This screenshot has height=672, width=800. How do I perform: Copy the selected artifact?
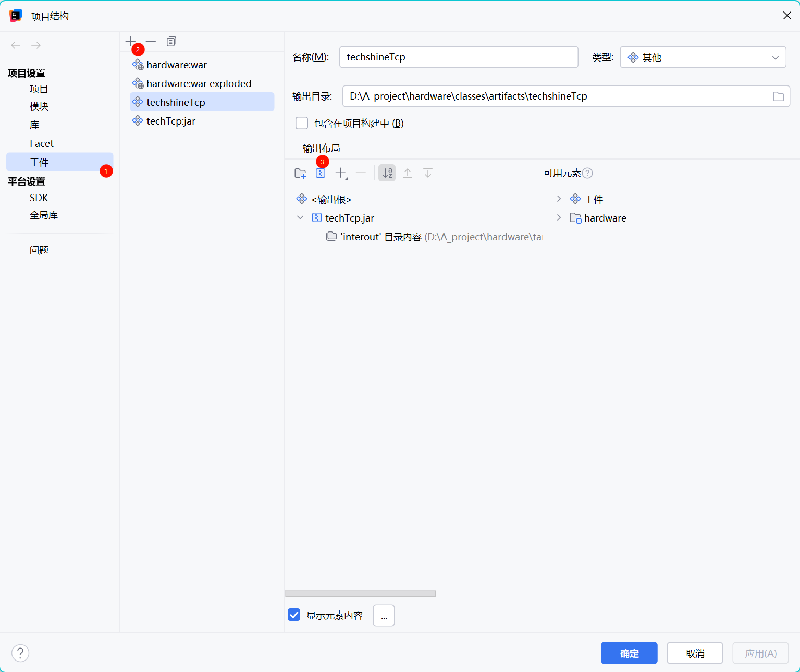tap(171, 41)
